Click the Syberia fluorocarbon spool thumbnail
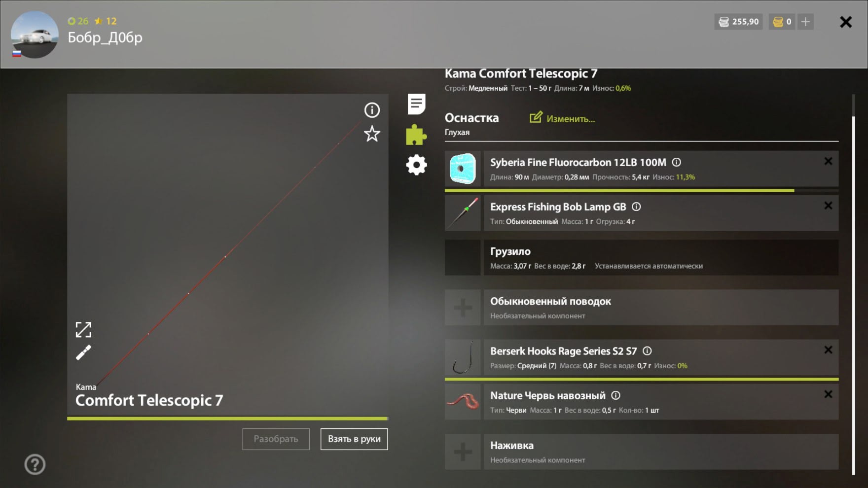This screenshot has width=868, height=488. pyautogui.click(x=463, y=169)
